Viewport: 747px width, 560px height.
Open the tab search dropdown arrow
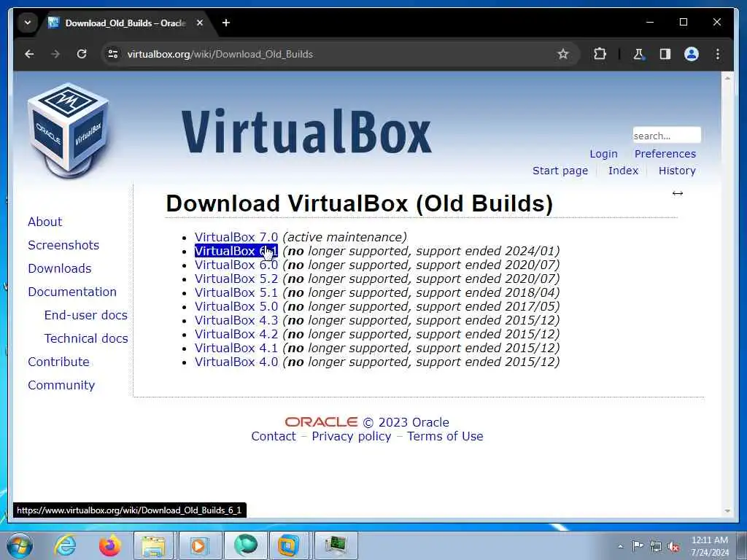pyautogui.click(x=28, y=23)
